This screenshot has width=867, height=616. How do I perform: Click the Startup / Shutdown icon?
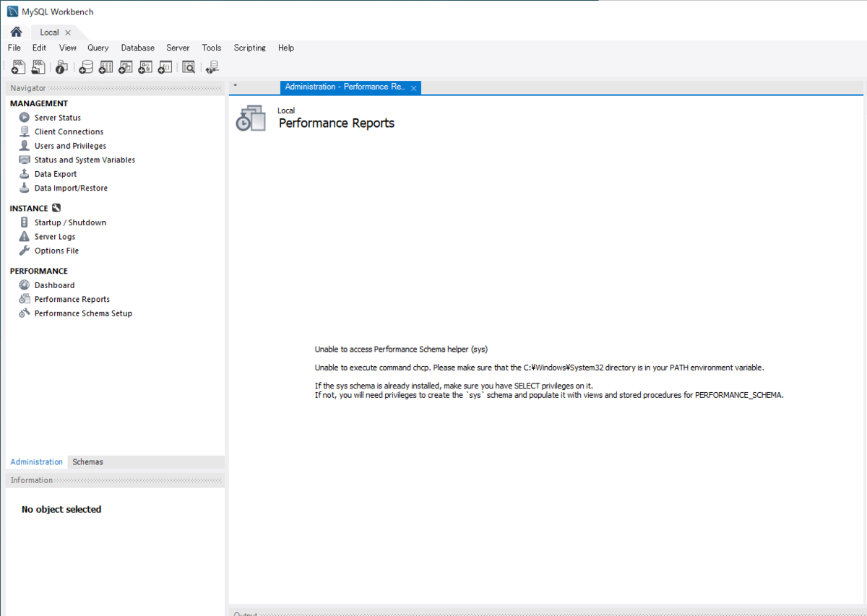[x=25, y=222]
